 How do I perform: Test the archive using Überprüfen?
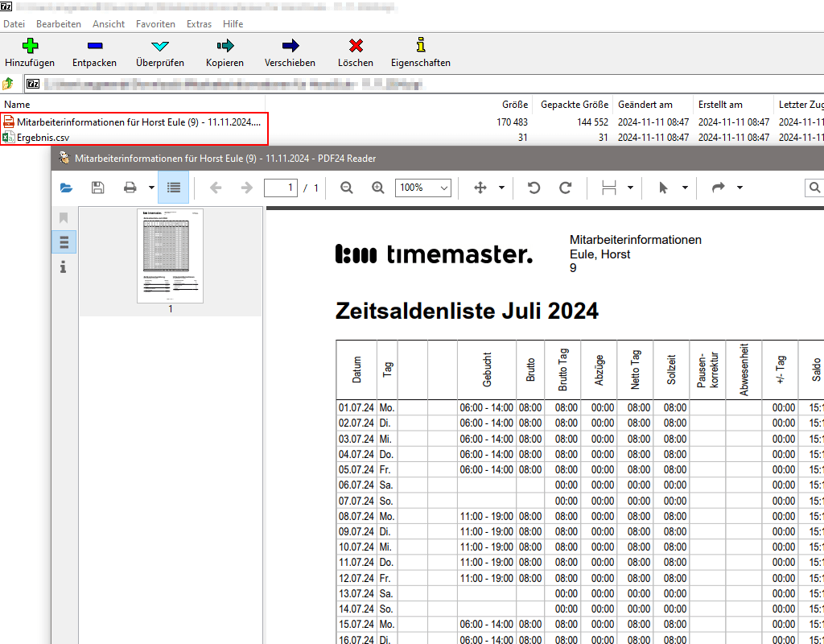coord(159,52)
